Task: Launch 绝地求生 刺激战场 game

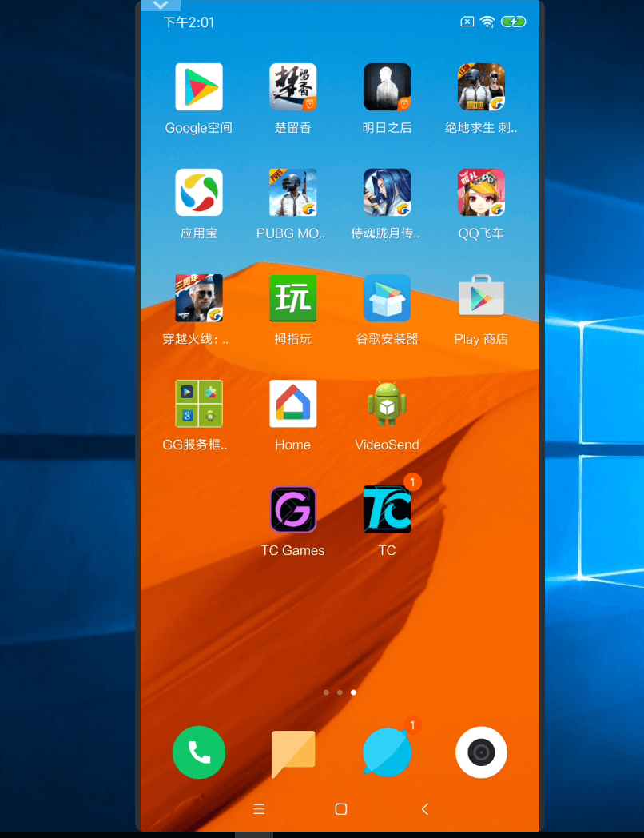Action: 481,86
